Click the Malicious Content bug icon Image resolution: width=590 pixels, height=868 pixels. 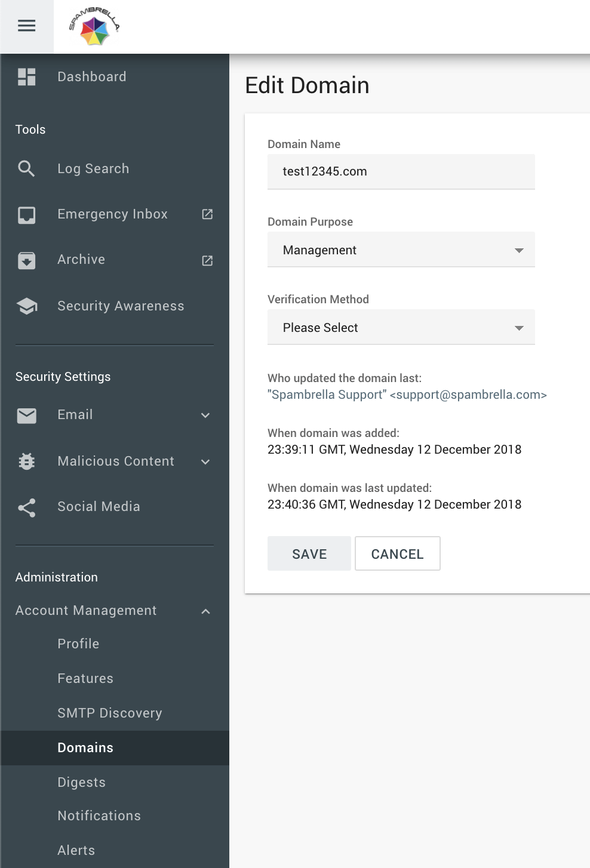[26, 461]
